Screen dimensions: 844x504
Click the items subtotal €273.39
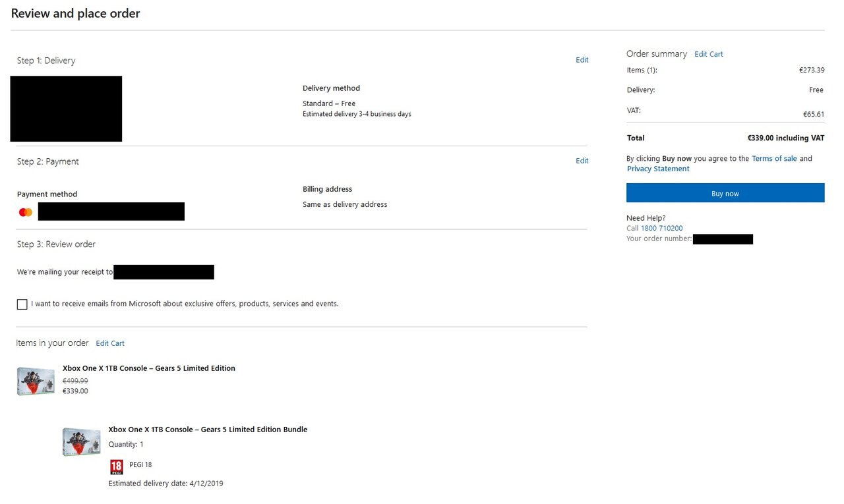pyautogui.click(x=812, y=70)
